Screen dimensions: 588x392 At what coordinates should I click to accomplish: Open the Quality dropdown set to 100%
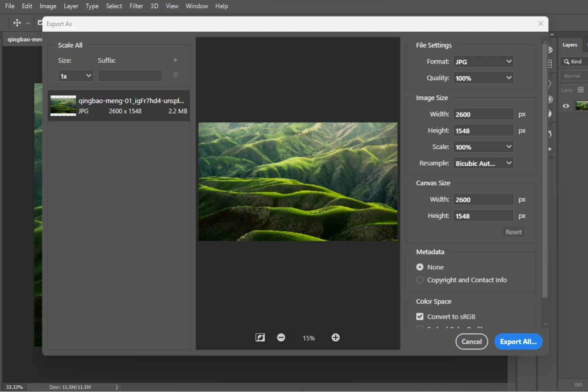coord(483,78)
